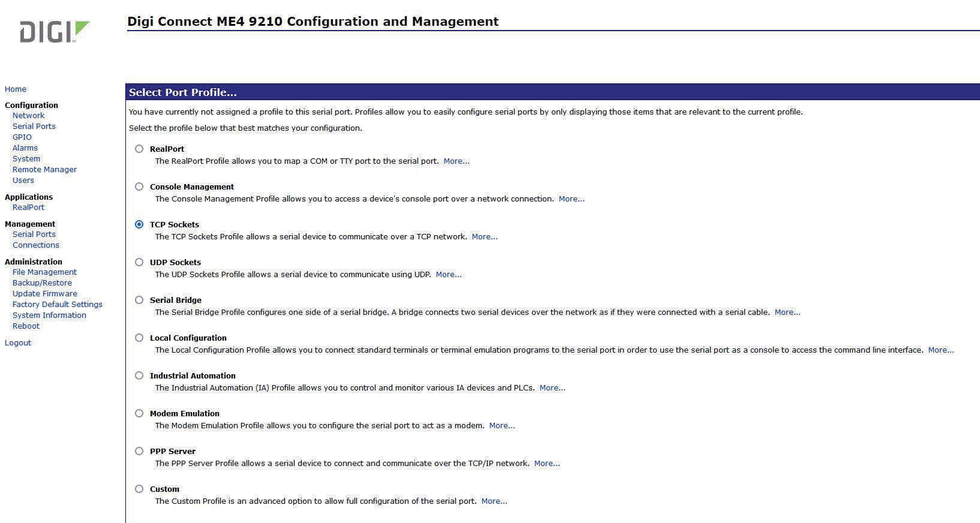The height and width of the screenshot is (523, 980).
Task: Open RealPort under Applications
Action: (28, 208)
